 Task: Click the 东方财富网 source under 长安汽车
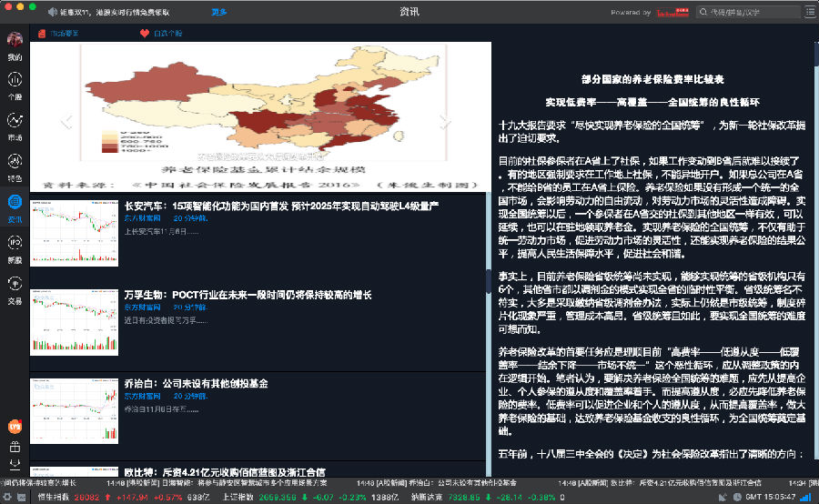pyautogui.click(x=142, y=218)
